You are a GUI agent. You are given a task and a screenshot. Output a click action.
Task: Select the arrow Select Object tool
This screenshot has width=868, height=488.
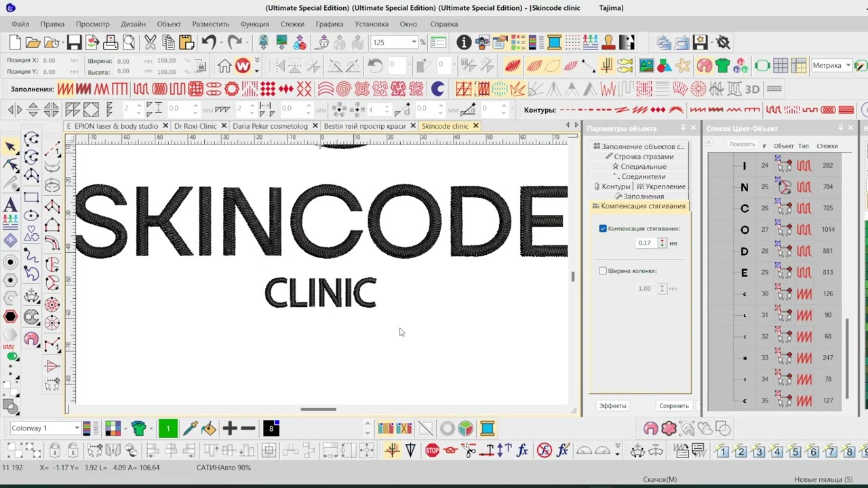click(x=10, y=147)
